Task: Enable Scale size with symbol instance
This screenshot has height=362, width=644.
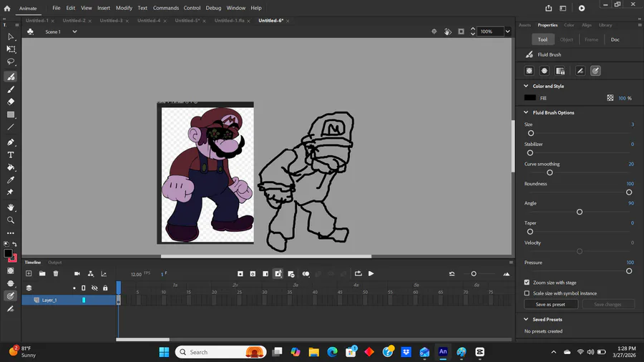Action: tap(527, 293)
